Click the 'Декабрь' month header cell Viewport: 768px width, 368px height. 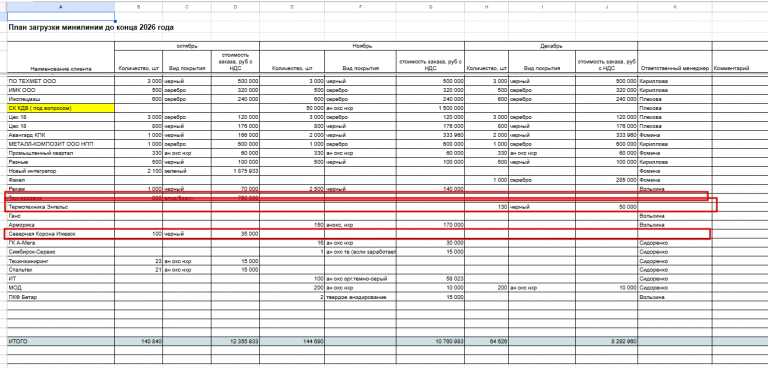point(551,46)
